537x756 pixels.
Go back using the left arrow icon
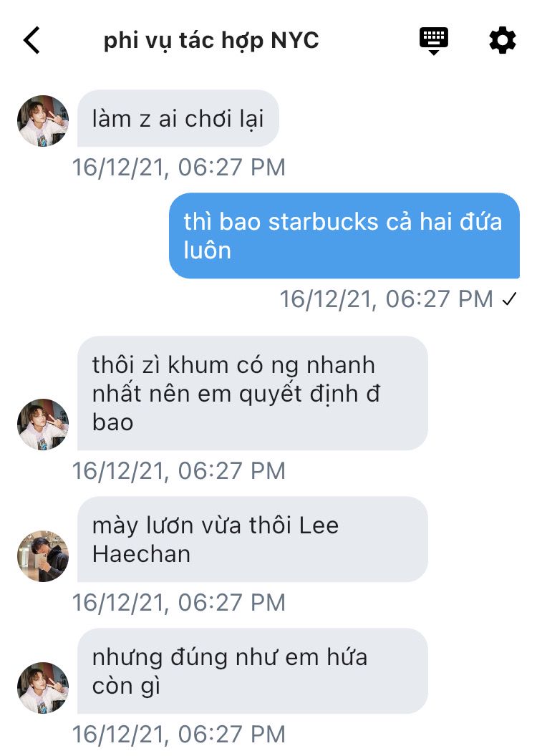tap(32, 40)
